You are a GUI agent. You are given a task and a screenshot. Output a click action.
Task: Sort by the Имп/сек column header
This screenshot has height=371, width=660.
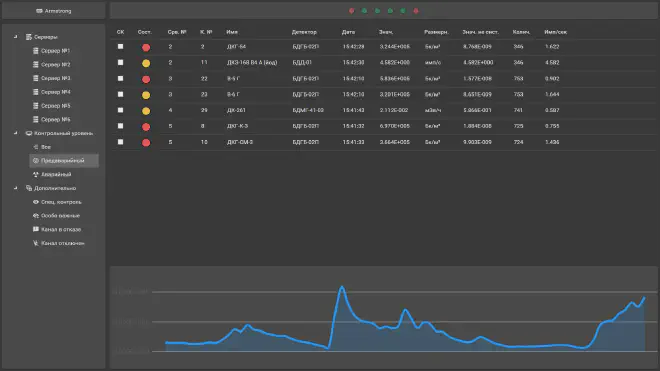click(556, 32)
